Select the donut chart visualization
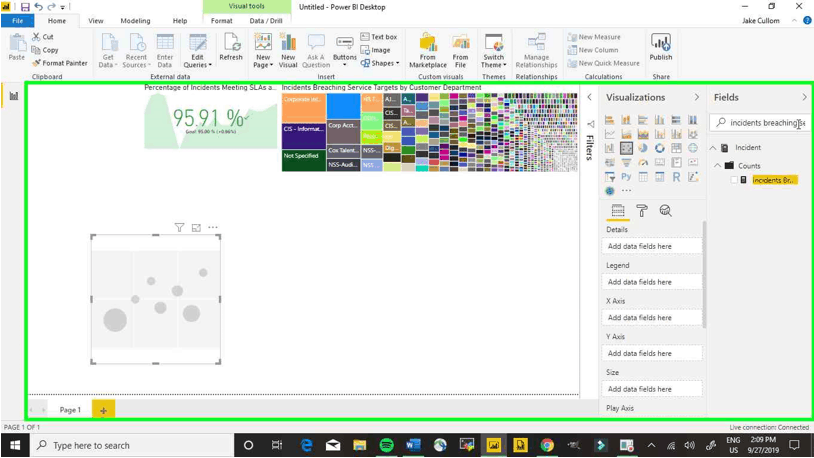 pyautogui.click(x=659, y=148)
